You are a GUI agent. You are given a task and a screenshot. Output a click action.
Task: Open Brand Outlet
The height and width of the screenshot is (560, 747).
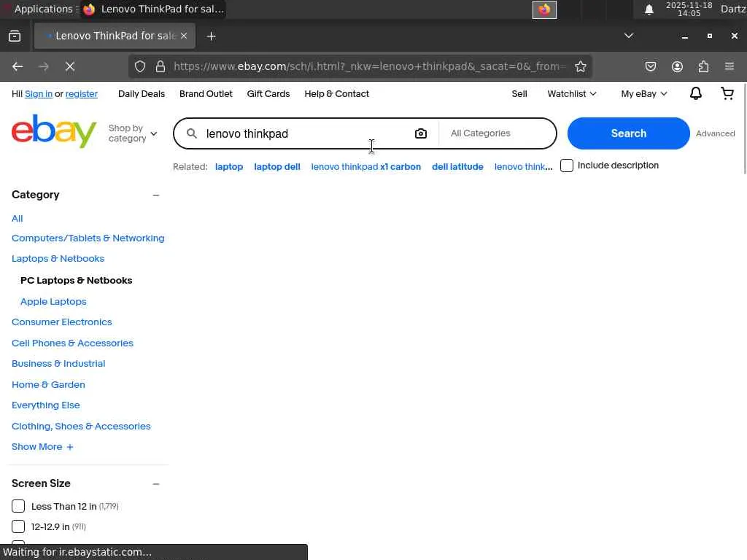click(x=206, y=94)
